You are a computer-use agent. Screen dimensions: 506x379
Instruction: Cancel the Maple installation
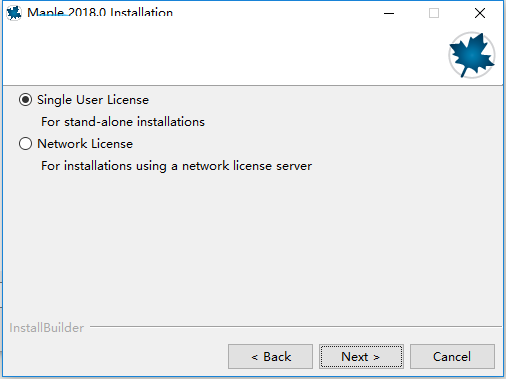(x=452, y=357)
